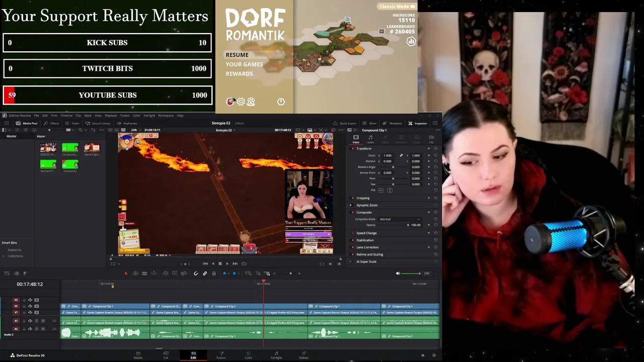The height and width of the screenshot is (362, 644).
Task: Open the Index panel
Action: tap(72, 123)
